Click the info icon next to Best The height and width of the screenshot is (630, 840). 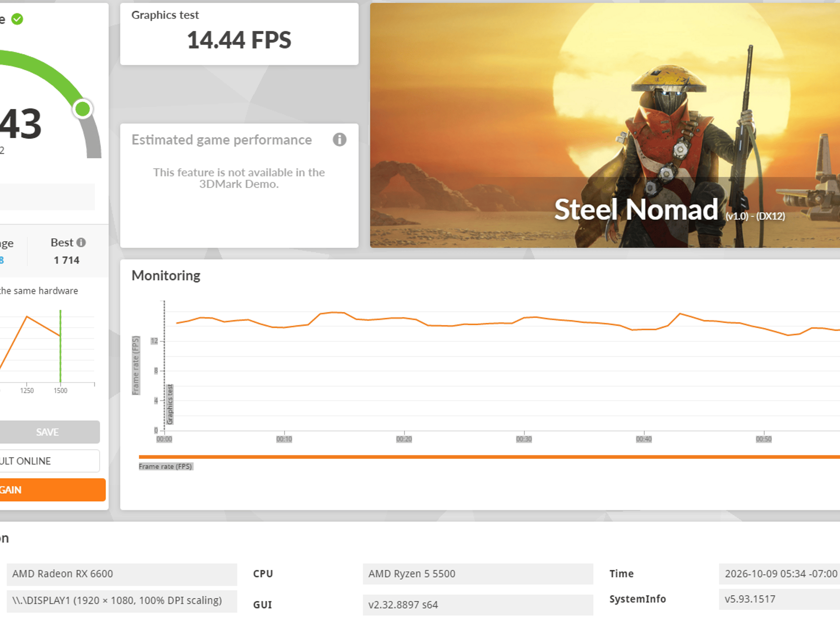coord(81,242)
